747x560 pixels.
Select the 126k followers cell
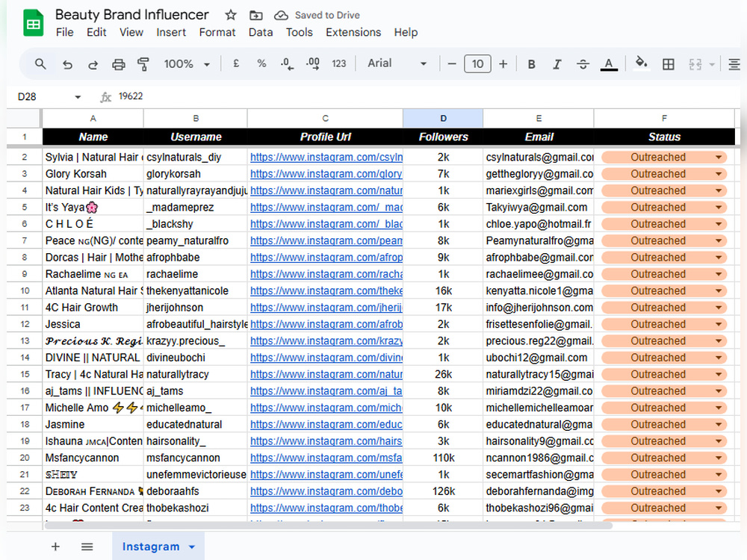[443, 491]
